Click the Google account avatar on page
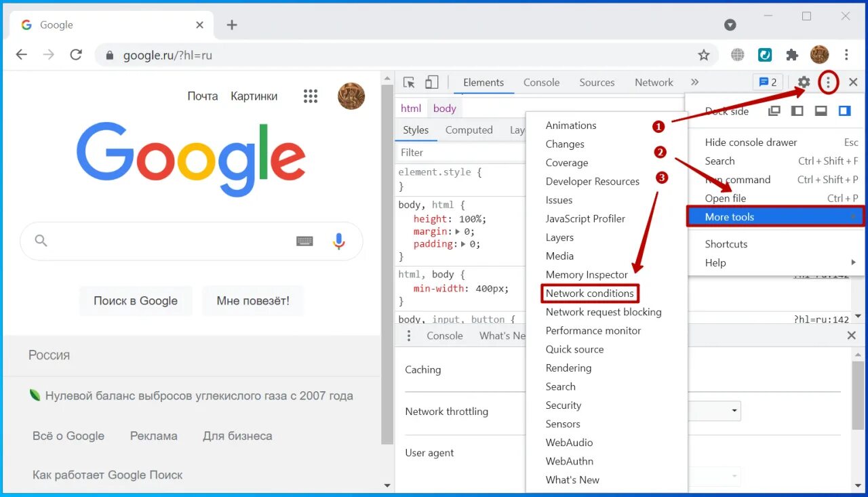The image size is (868, 497). (x=351, y=96)
